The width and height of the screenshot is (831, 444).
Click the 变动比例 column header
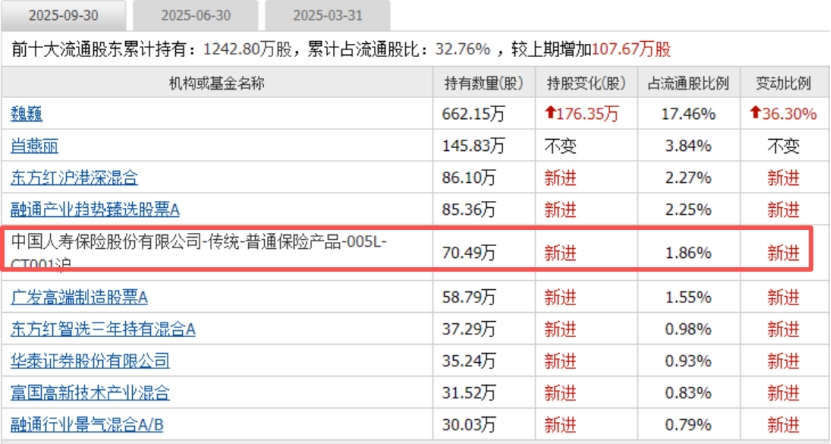pyautogui.click(x=783, y=83)
